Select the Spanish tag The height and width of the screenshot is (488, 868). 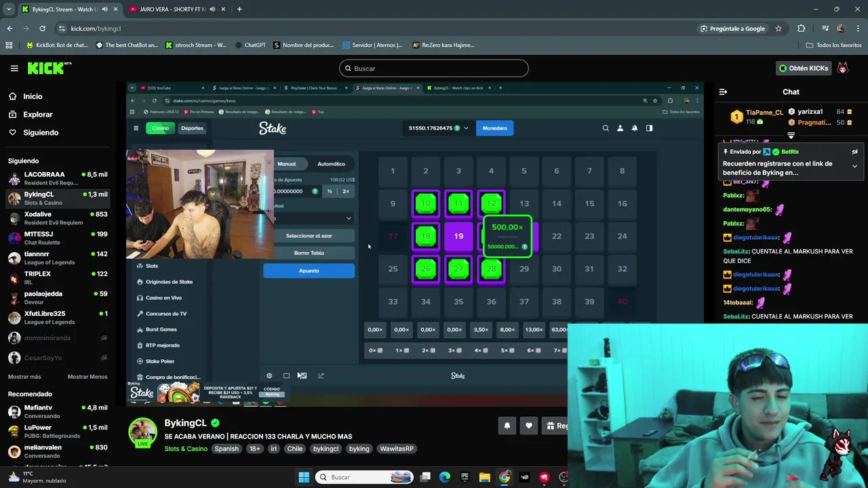(226, 449)
